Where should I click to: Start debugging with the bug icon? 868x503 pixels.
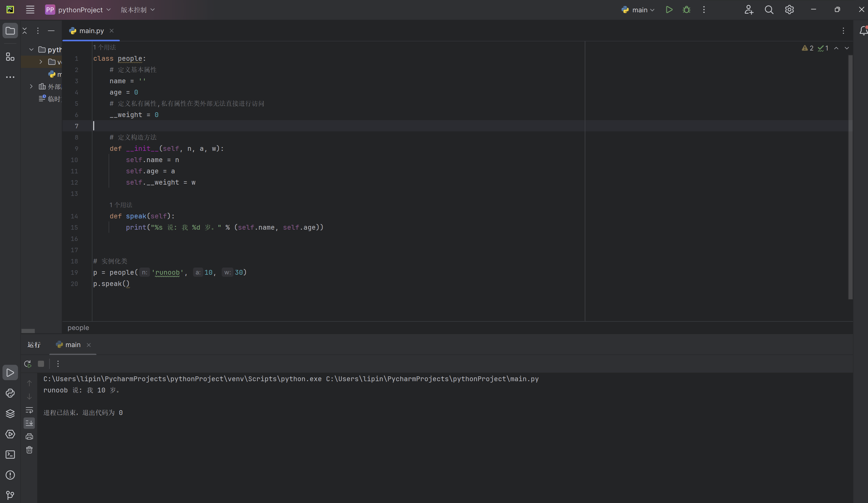[x=686, y=10]
